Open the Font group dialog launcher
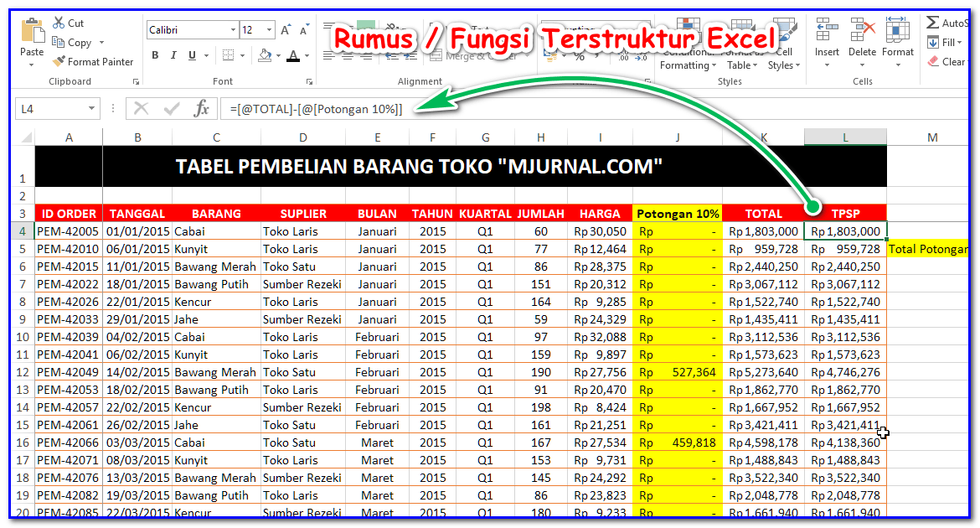This screenshot has height=528, width=980. point(309,82)
